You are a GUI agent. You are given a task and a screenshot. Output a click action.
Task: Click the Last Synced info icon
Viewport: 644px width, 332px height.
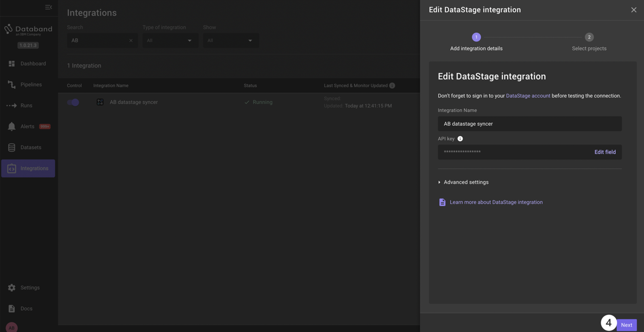[392, 86]
